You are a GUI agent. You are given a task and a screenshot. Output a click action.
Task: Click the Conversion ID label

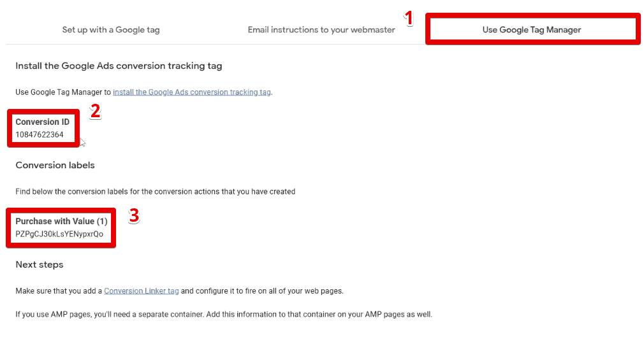[x=42, y=122]
